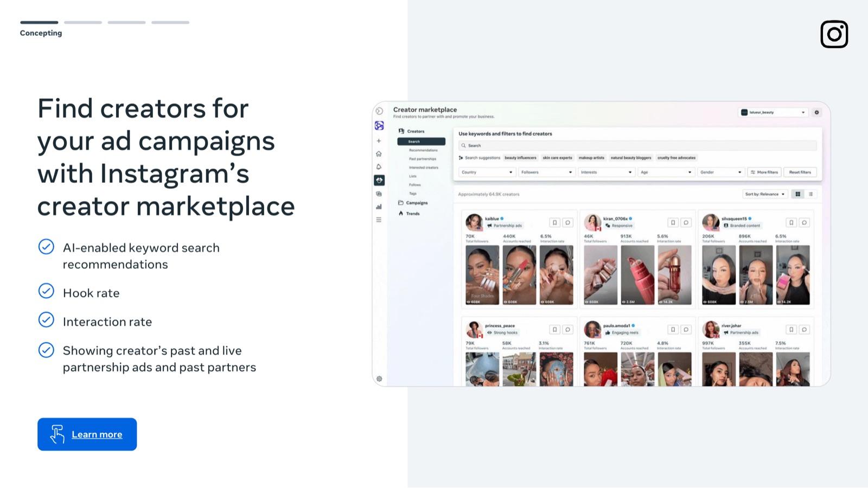Switch to list view layout
868x488 pixels.
tap(810, 194)
